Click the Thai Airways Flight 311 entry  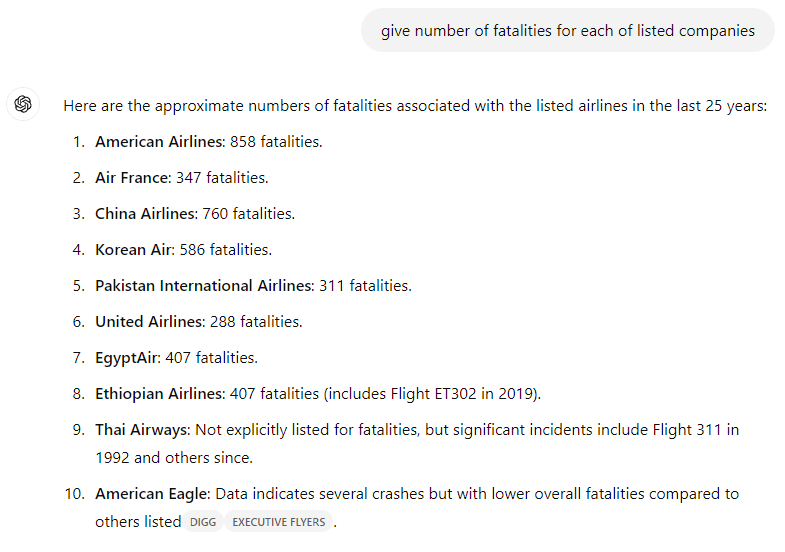(417, 443)
